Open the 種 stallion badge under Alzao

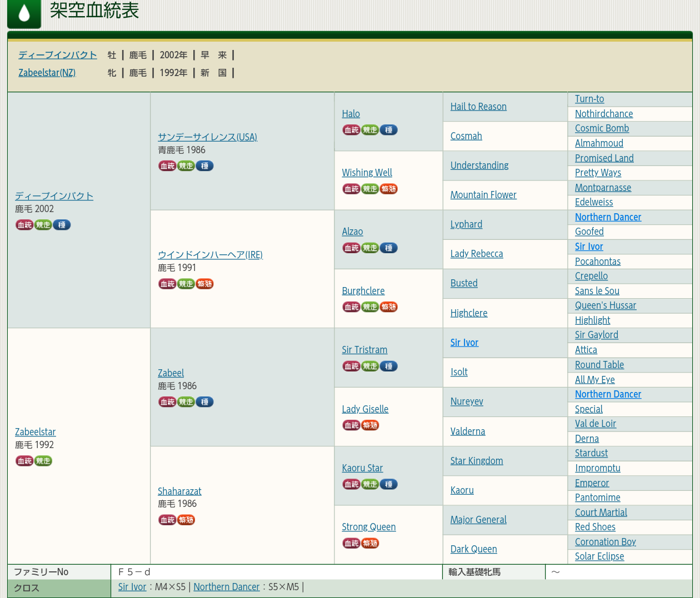click(388, 248)
